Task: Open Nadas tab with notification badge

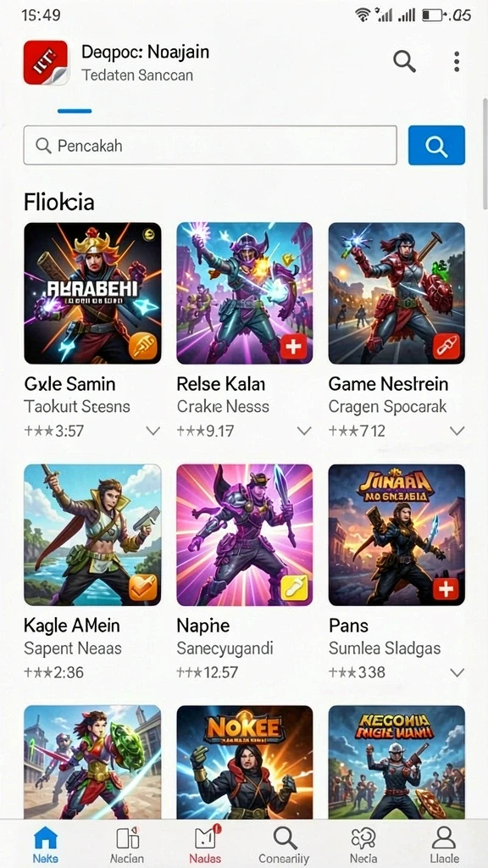Action: (x=205, y=845)
